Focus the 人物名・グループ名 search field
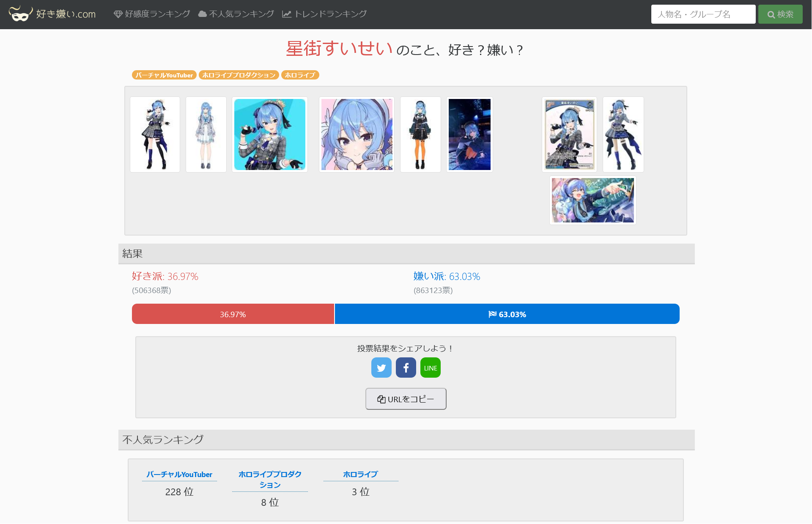 pyautogui.click(x=703, y=14)
